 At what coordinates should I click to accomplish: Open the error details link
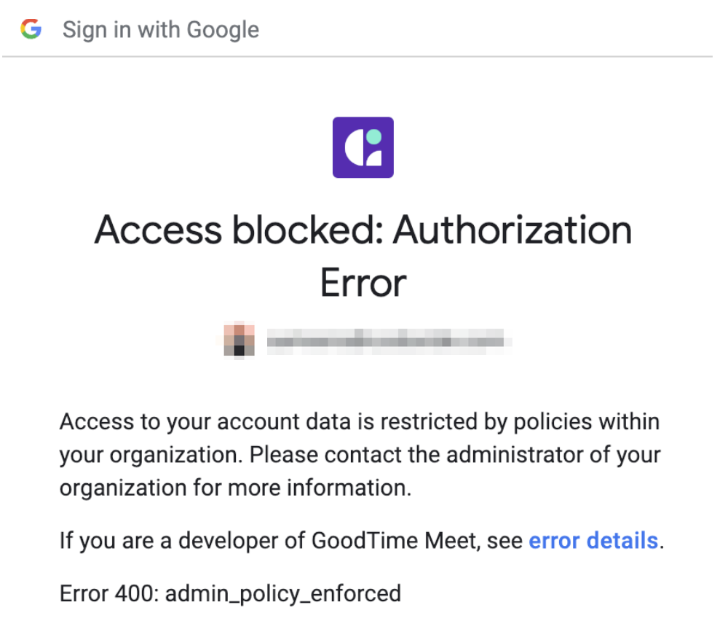point(593,540)
